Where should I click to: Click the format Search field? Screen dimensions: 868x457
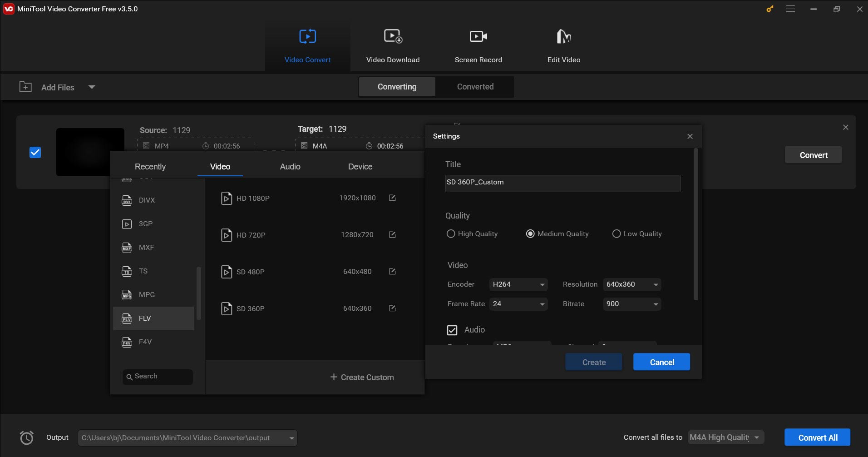point(158,377)
